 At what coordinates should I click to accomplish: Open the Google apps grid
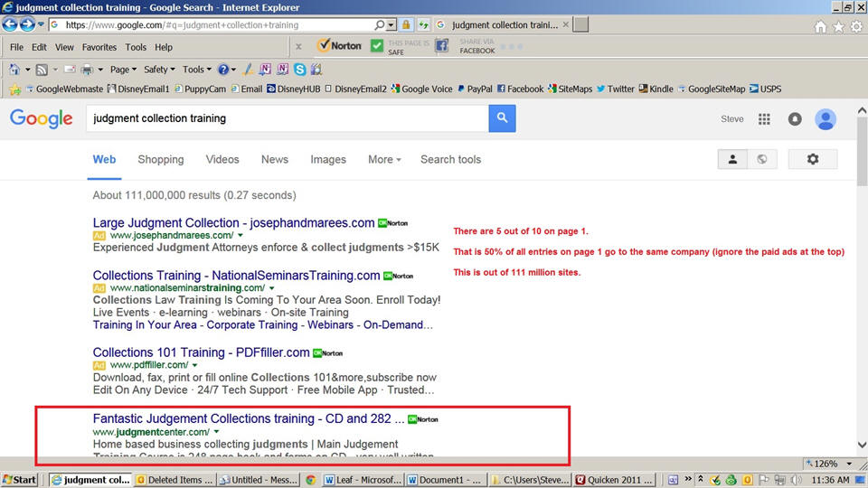764,119
